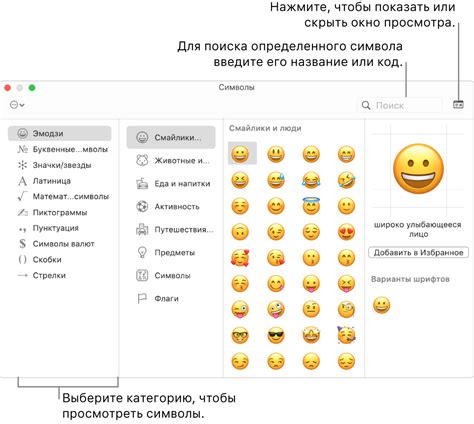Viewport: 474px width, 424px height.
Task: Click the large emoji preview image
Action: [x=418, y=169]
